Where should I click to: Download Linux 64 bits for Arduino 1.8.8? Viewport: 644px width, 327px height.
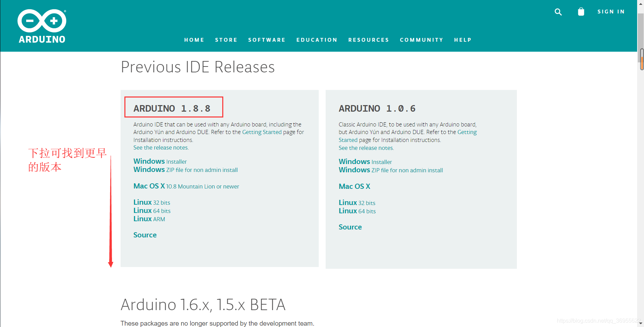(x=152, y=211)
